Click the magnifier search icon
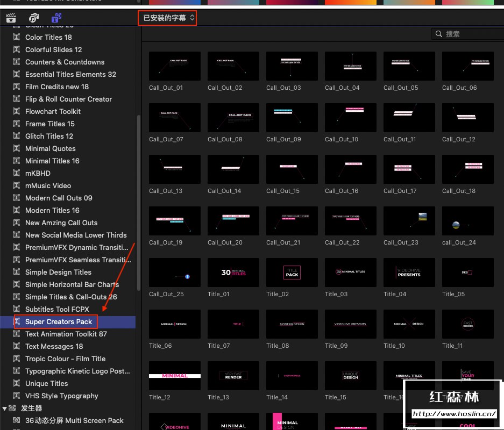 439,34
